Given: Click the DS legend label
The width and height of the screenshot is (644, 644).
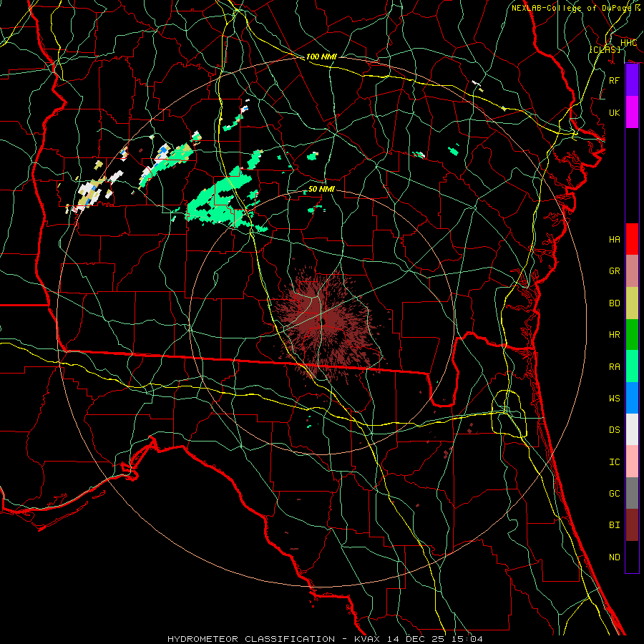Looking at the screenshot, I should [614, 430].
